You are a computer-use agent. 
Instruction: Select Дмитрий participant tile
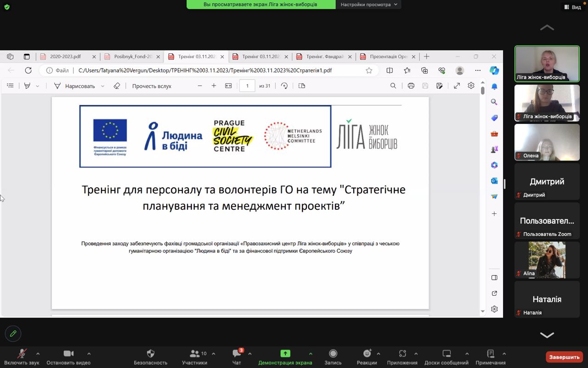tap(547, 181)
